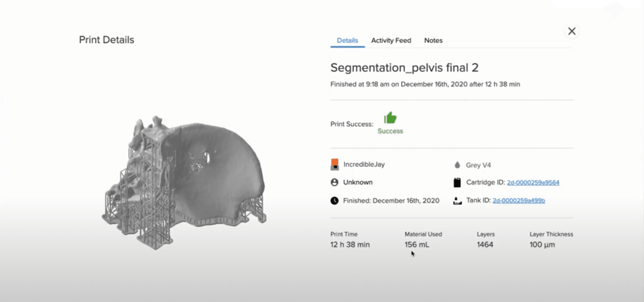Click the tank icon beside Tank ID
Screen dimensions: 644x302
tap(457, 200)
